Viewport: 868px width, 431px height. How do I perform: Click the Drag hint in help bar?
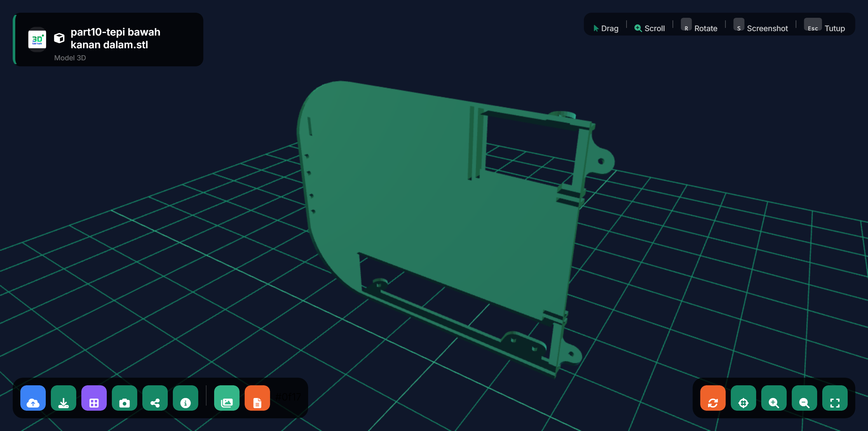606,28
